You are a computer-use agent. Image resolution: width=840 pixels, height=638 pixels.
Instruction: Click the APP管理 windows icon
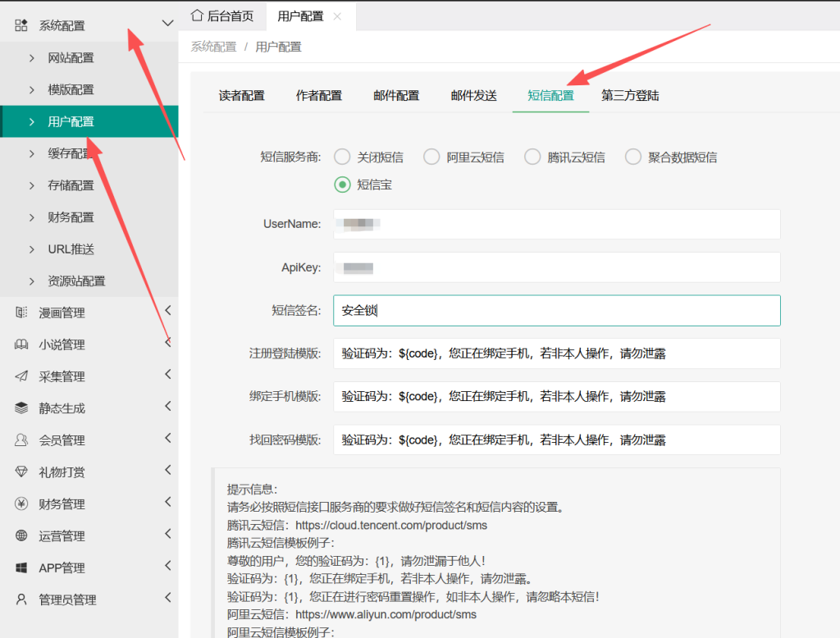pyautogui.click(x=21, y=568)
